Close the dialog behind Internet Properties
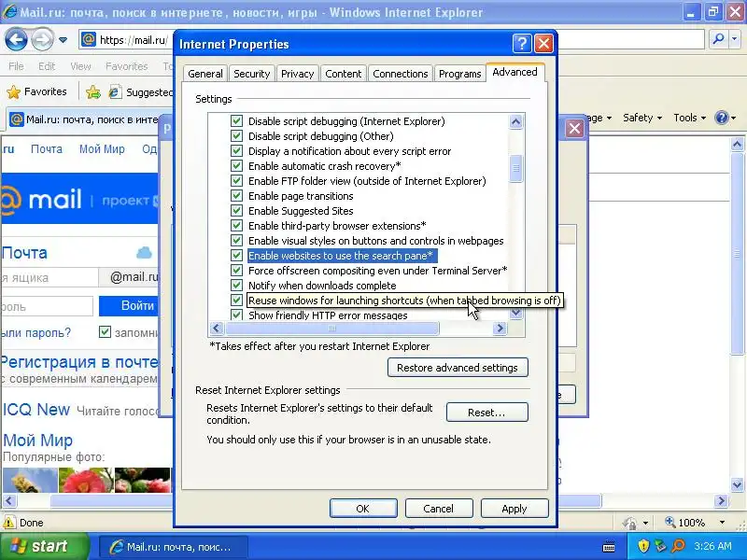The height and width of the screenshot is (560, 747). [574, 128]
